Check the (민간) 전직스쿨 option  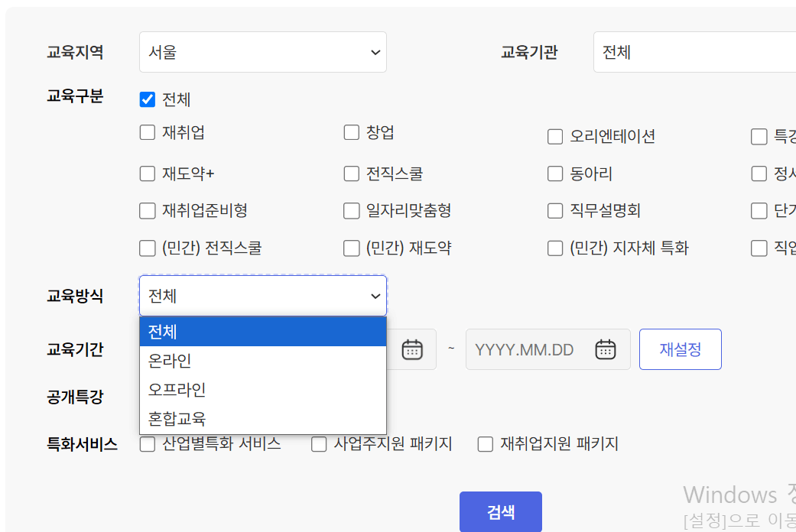tap(147, 248)
